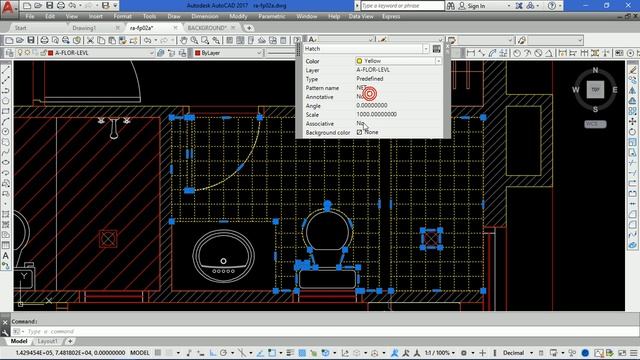Click the Radius dimension icon

(517, 53)
